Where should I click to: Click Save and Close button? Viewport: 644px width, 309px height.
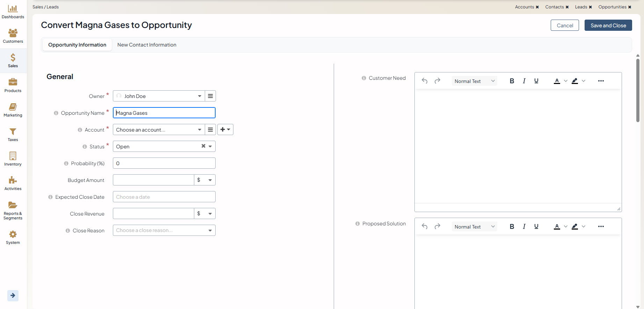click(x=608, y=26)
